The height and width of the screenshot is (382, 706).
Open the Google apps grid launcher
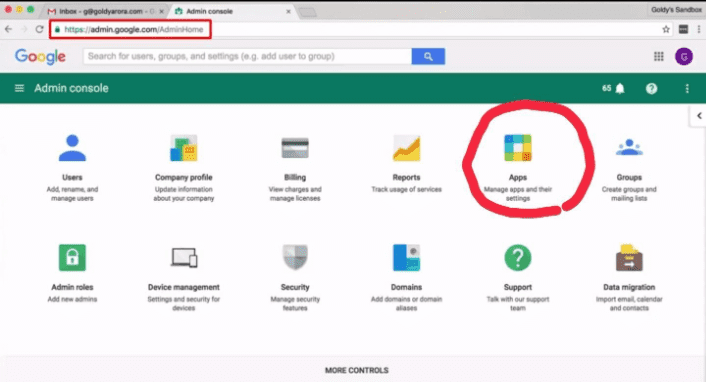[x=659, y=56]
